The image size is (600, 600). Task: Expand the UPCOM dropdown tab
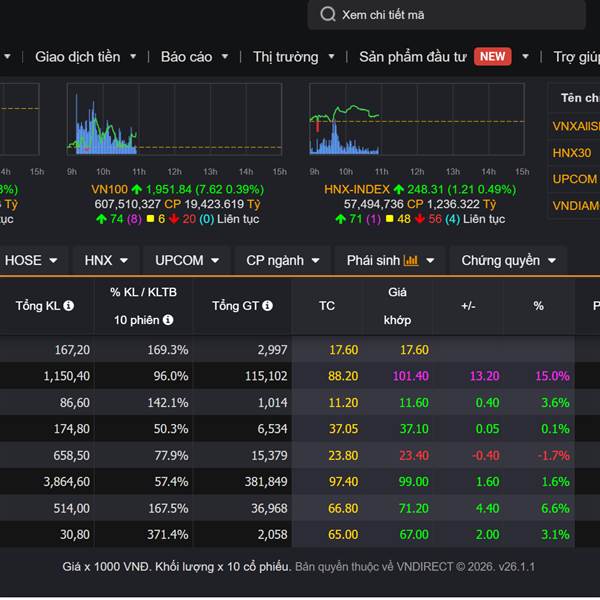tap(187, 260)
